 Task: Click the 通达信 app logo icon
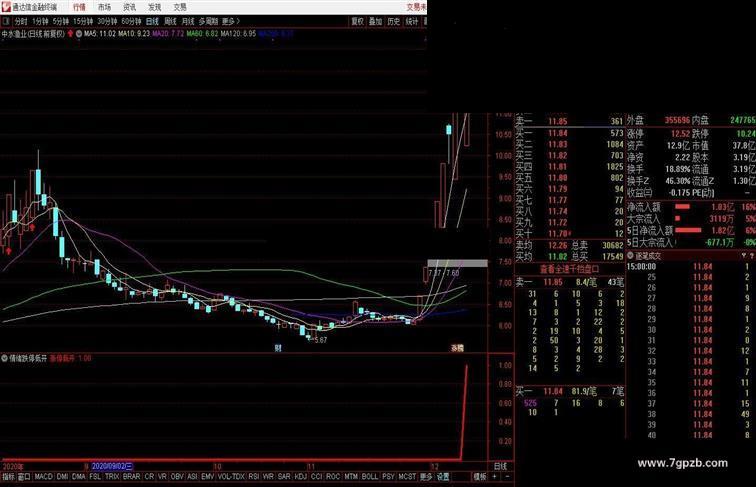(x=6, y=7)
